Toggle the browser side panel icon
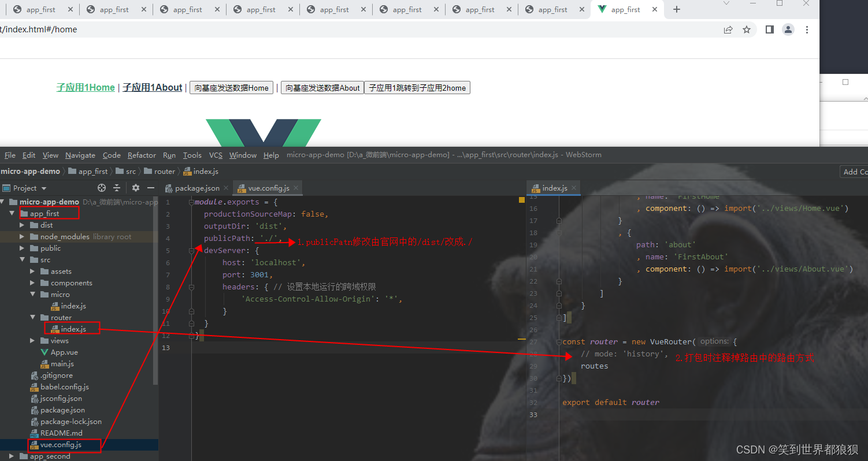Image resolution: width=868 pixels, height=461 pixels. coord(770,29)
